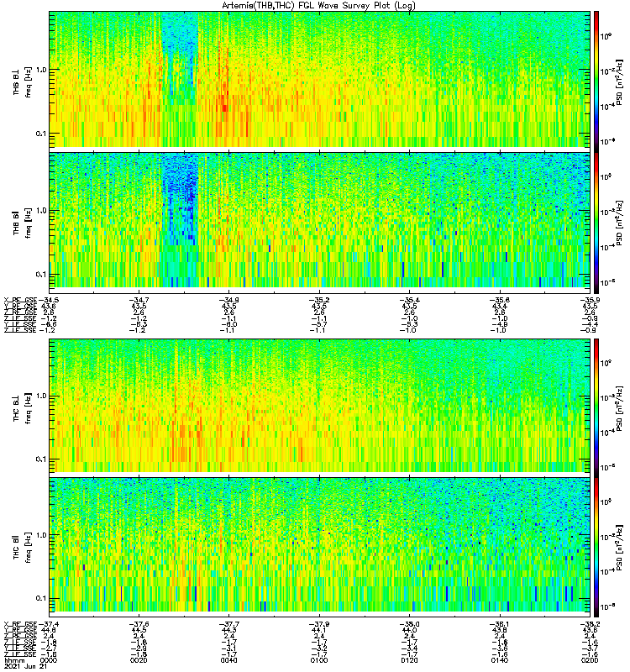This screenshot has width=630, height=672.
Task: Click the '0.1' tick on THC B-parallel panel
Action: [x=41, y=598]
